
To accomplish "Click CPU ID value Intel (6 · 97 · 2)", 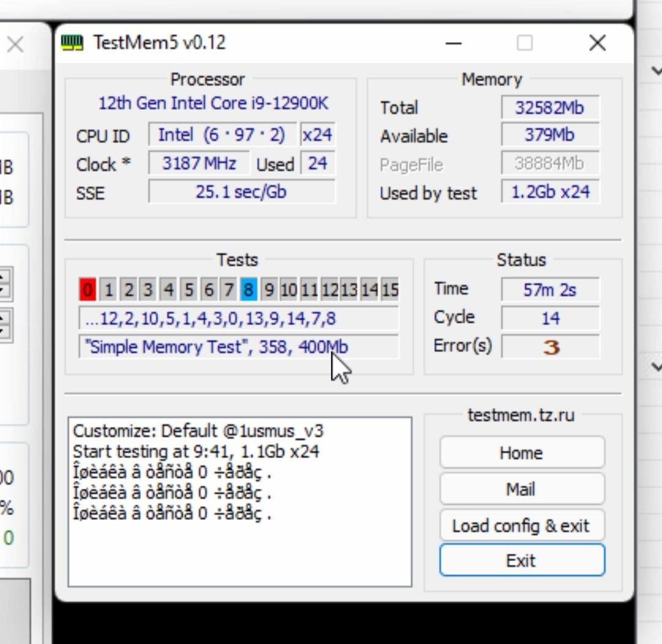I will [223, 135].
